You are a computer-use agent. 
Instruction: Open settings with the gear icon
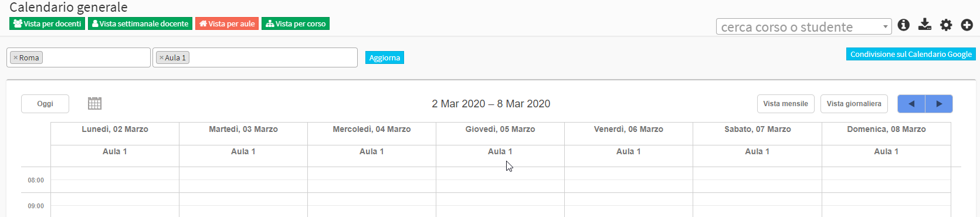point(946,25)
